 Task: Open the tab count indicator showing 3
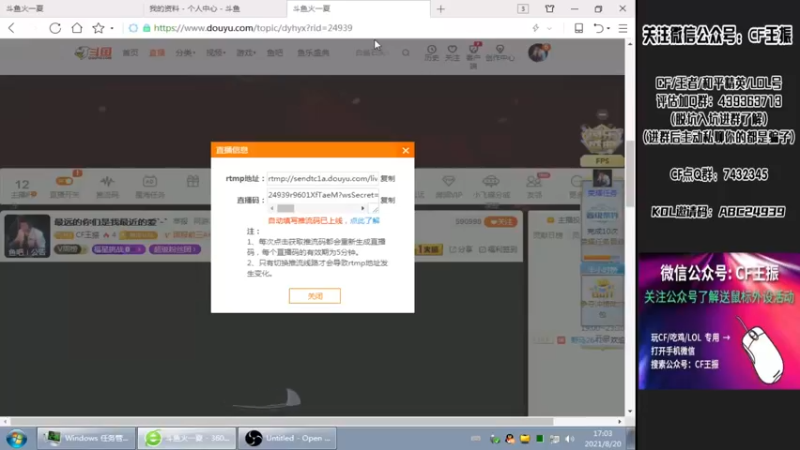[523, 9]
